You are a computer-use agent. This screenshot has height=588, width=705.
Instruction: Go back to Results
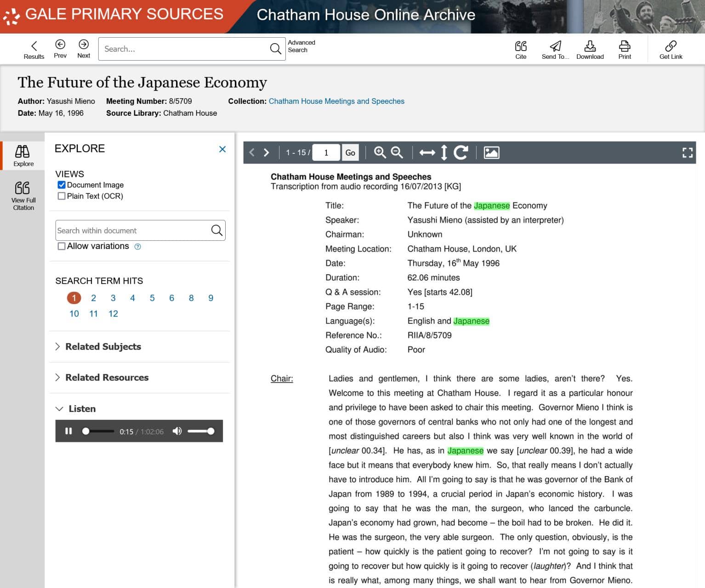click(34, 50)
